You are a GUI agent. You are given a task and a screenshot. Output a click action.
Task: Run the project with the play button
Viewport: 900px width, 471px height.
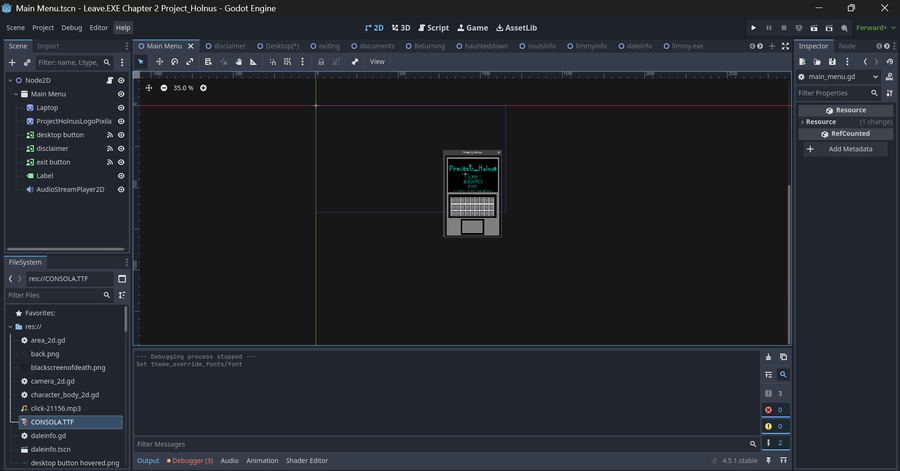(x=753, y=28)
